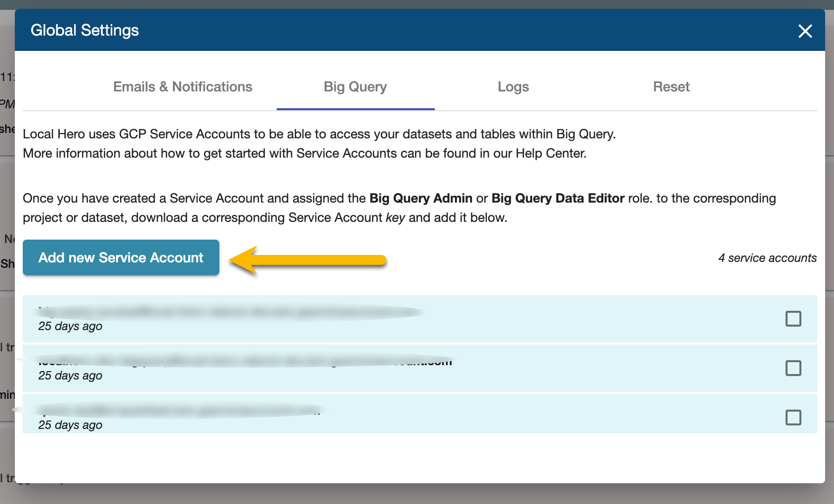Select the Reset tab
Image resolution: width=834 pixels, height=504 pixels.
[671, 87]
